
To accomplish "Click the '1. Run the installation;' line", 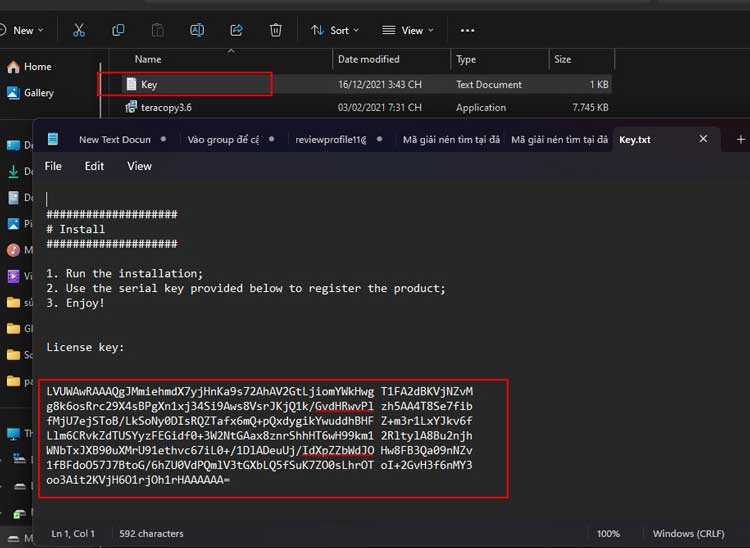I will click(x=124, y=274).
